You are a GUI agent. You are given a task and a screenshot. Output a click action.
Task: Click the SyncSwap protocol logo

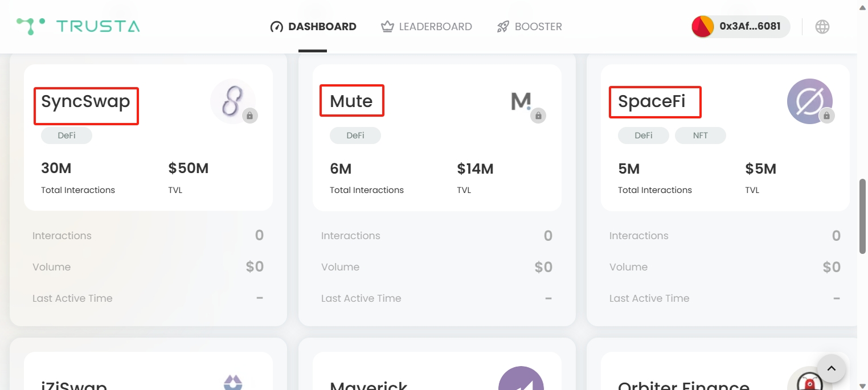point(232,101)
